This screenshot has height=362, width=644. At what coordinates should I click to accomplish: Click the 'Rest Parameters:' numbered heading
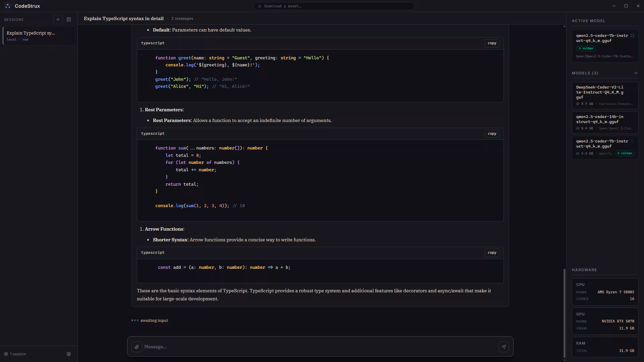pyautogui.click(x=164, y=110)
